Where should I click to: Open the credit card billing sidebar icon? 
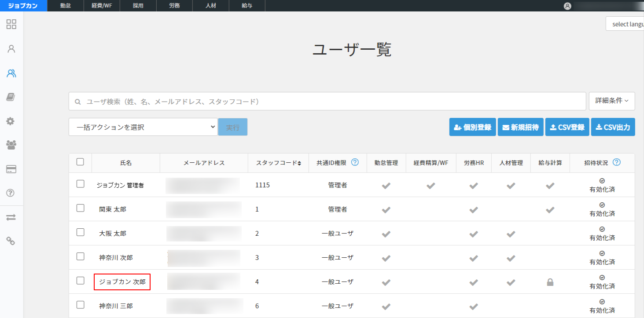pyautogui.click(x=11, y=169)
